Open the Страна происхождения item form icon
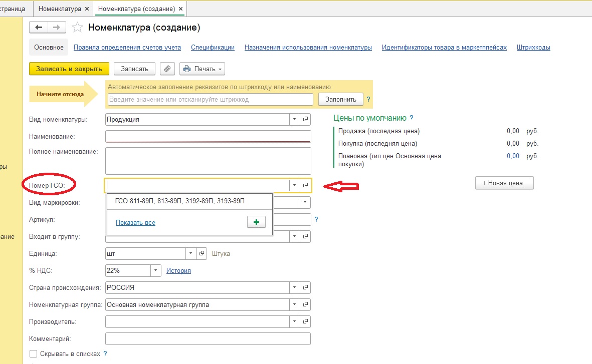 coord(305,287)
